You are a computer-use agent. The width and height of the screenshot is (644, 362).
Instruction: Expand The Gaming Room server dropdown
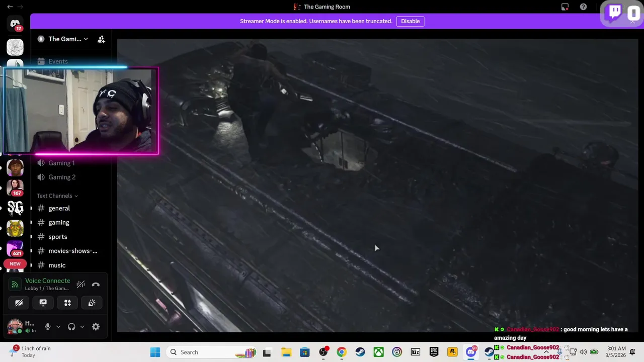pyautogui.click(x=63, y=39)
